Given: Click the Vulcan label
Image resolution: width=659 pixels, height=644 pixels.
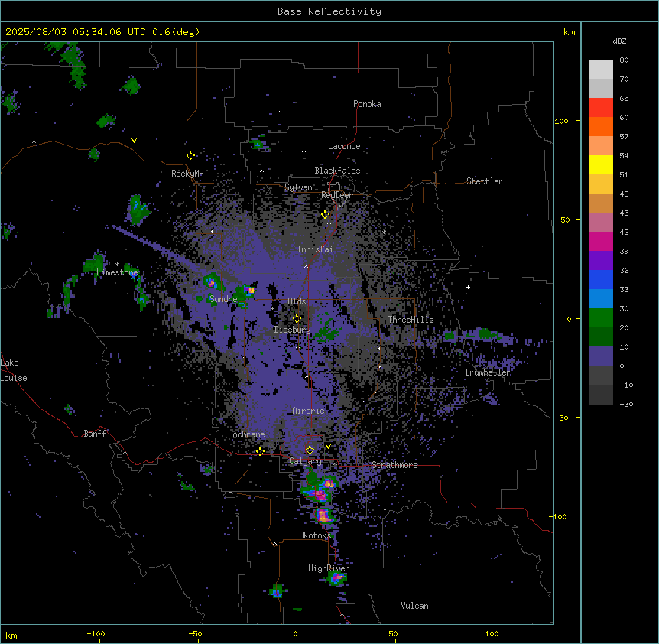Looking at the screenshot, I should pyautogui.click(x=414, y=606).
